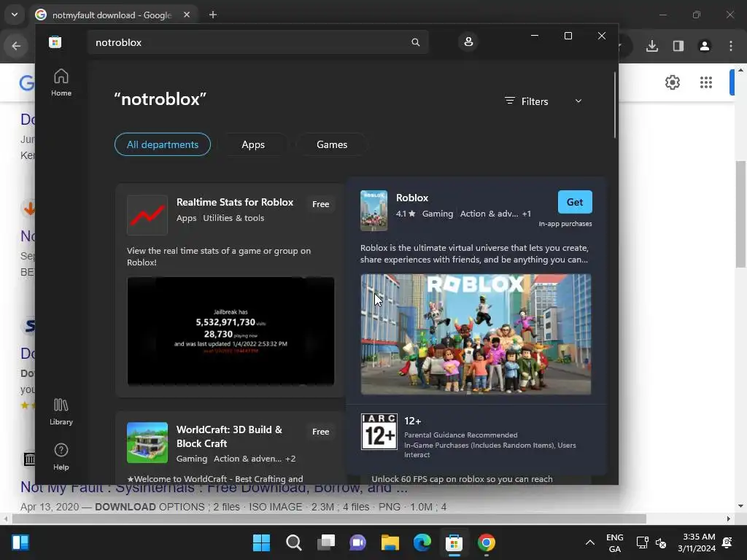Open Library in Store sidebar
Image resolution: width=747 pixels, height=560 pixels.
point(61,412)
